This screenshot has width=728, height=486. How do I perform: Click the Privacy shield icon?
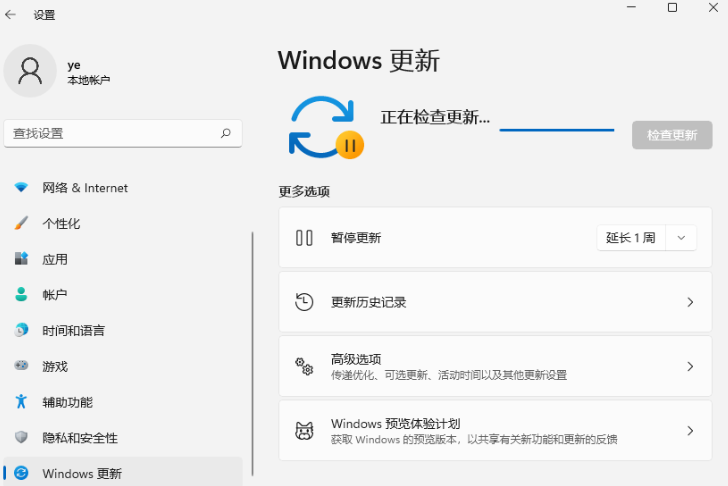(x=21, y=437)
